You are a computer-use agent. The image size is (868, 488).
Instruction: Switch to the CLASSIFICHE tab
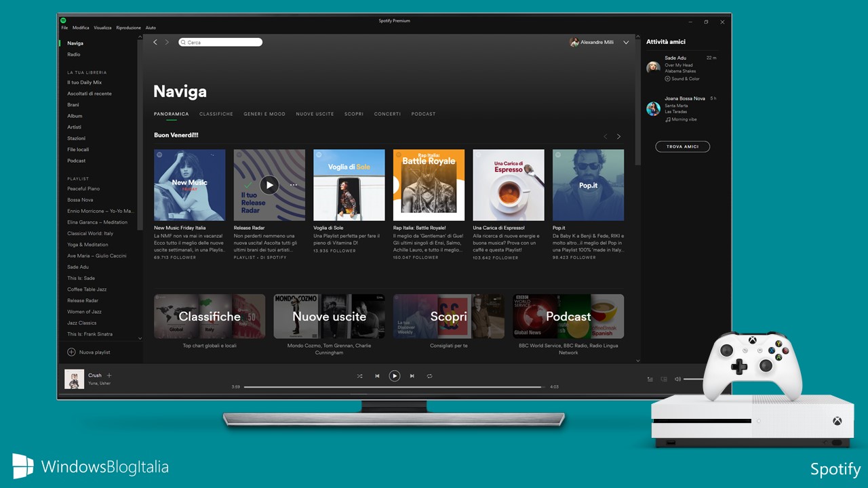216,114
